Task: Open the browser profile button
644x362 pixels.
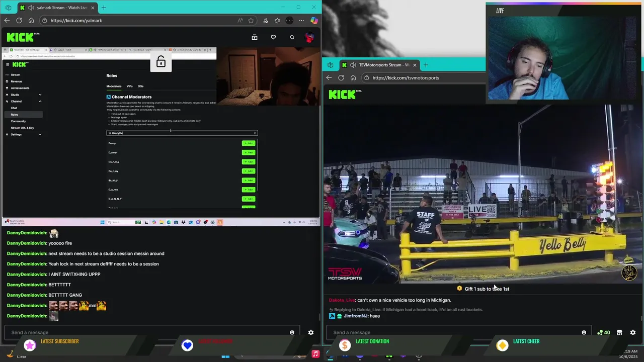Action: click(x=289, y=21)
